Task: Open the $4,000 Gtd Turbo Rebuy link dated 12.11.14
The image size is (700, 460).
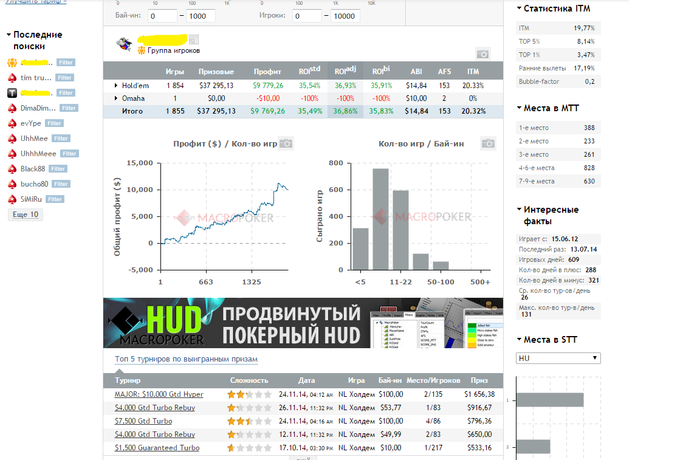Action: click(x=155, y=435)
